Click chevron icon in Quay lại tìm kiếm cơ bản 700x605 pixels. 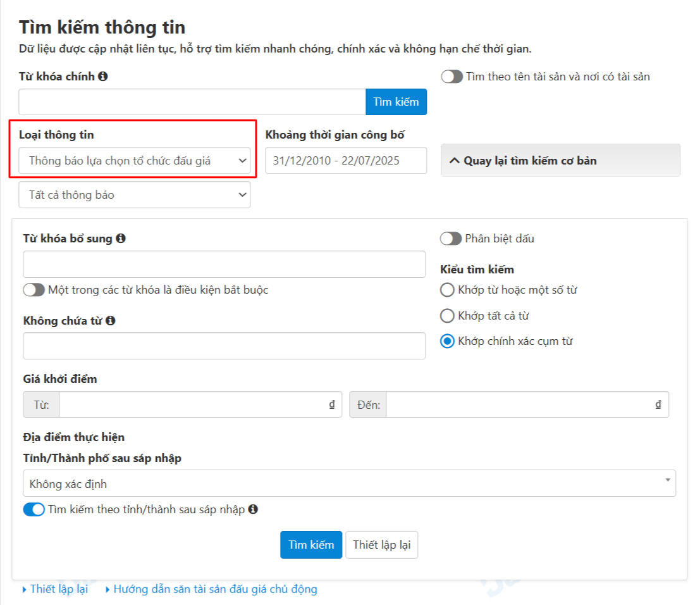454,160
